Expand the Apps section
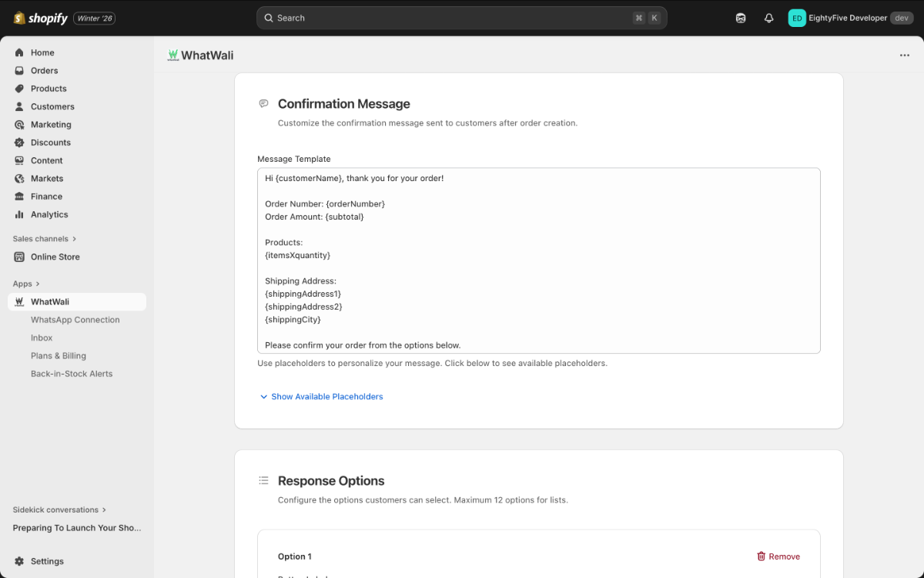 (x=25, y=283)
